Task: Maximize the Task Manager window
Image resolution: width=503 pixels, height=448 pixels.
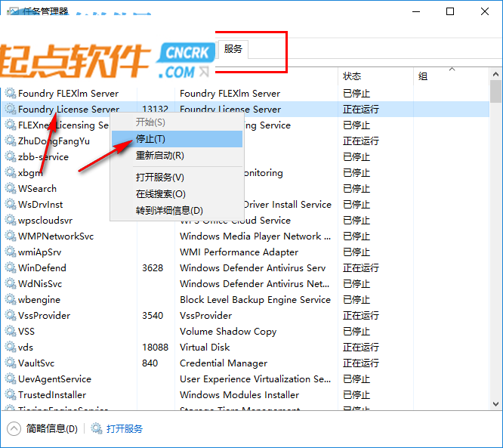Action: pos(450,11)
